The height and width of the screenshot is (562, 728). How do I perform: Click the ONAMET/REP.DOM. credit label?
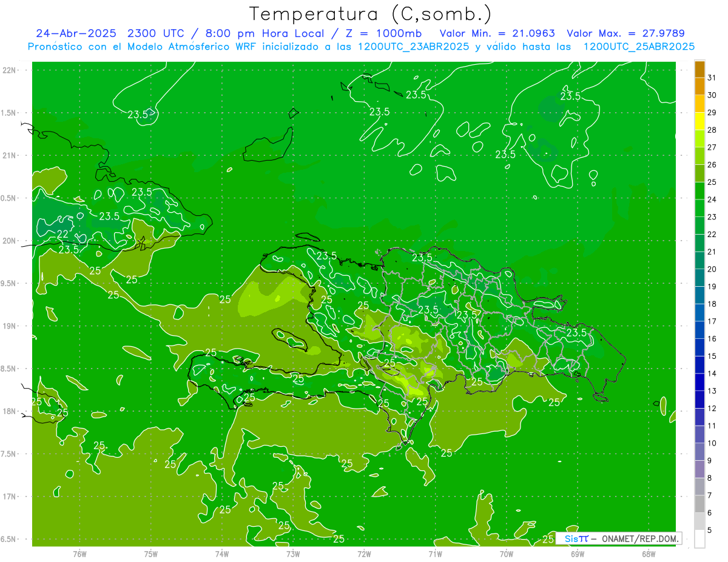click(641, 538)
